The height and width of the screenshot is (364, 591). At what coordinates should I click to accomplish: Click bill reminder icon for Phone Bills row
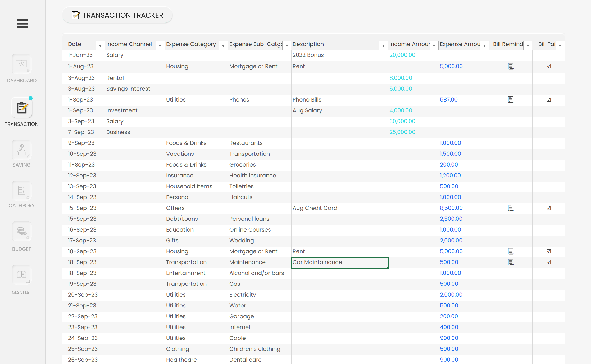pos(511,100)
